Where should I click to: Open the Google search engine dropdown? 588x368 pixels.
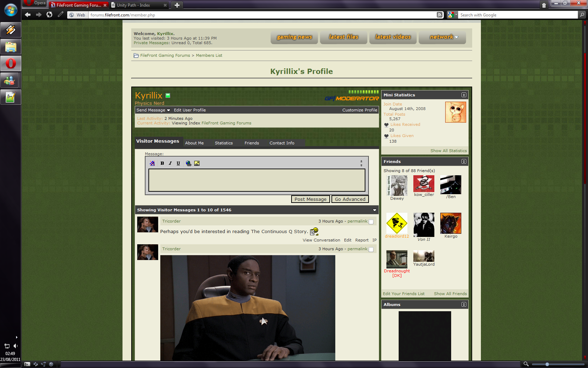[x=452, y=15]
